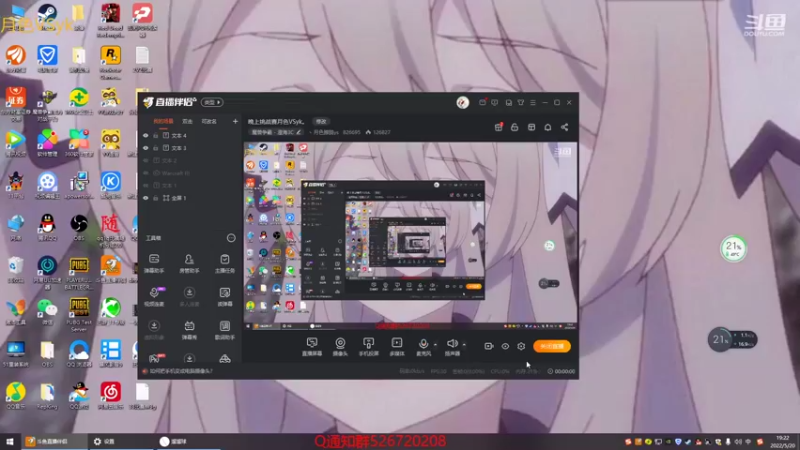Select the Warcraft III source row
Image resolution: width=800 pixels, height=450 pixels.
coord(190,173)
